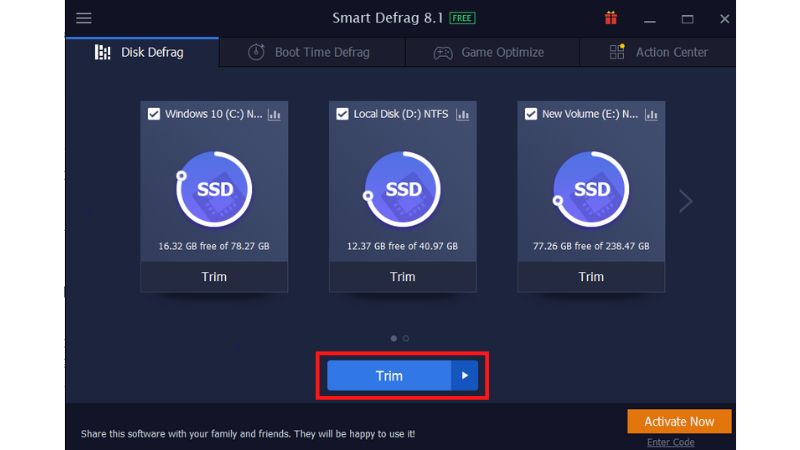
Task: Switch to the Boot Time Defrag tab
Action: (310, 52)
